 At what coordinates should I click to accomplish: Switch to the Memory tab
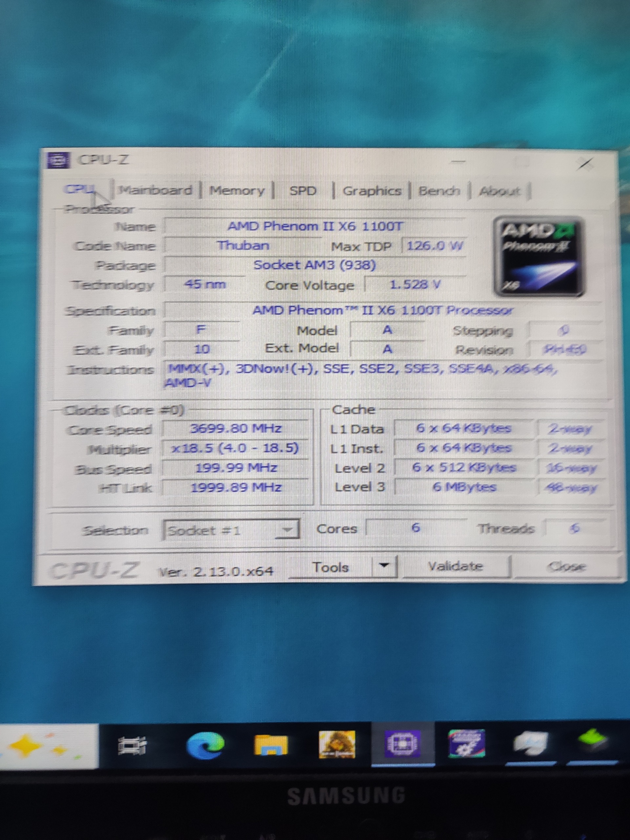pyautogui.click(x=237, y=191)
